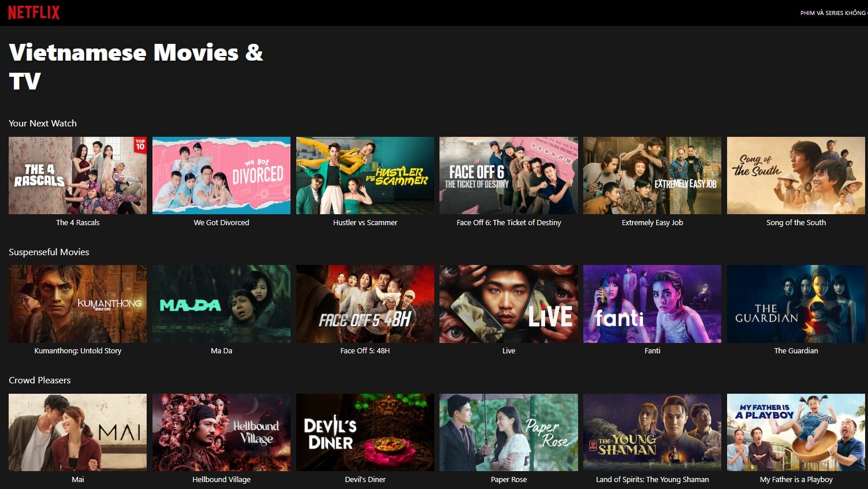Click the Netflix logo
The height and width of the screenshot is (489, 868).
[33, 13]
